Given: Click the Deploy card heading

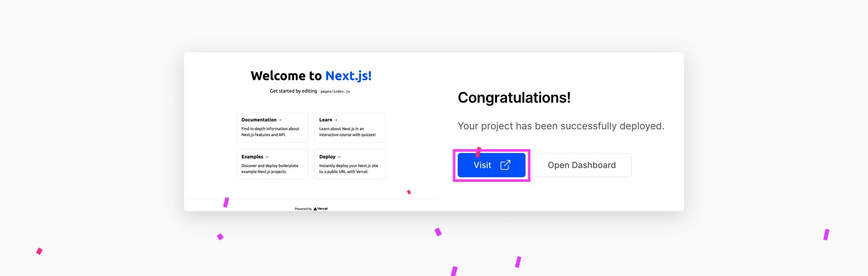Looking at the screenshot, I should pos(327,157).
